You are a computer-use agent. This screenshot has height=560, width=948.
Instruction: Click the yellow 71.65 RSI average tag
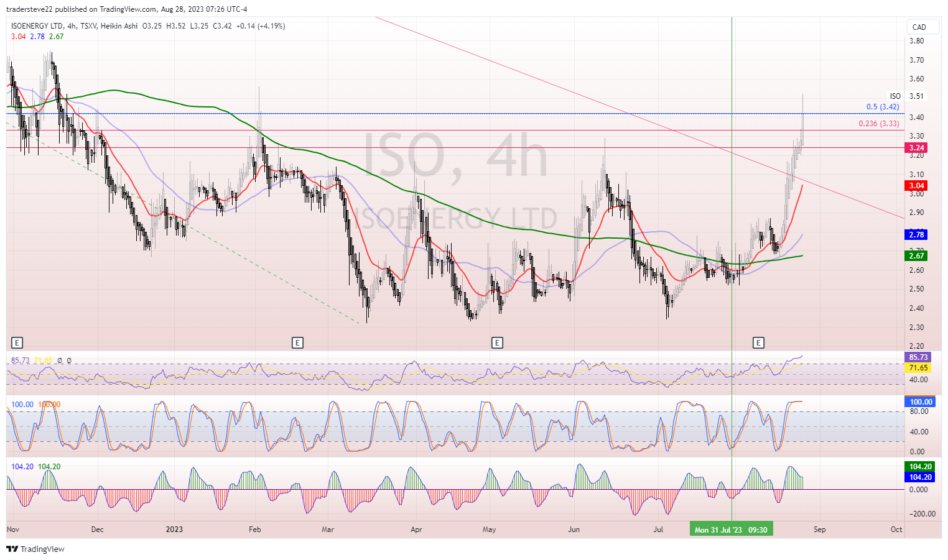tap(918, 368)
